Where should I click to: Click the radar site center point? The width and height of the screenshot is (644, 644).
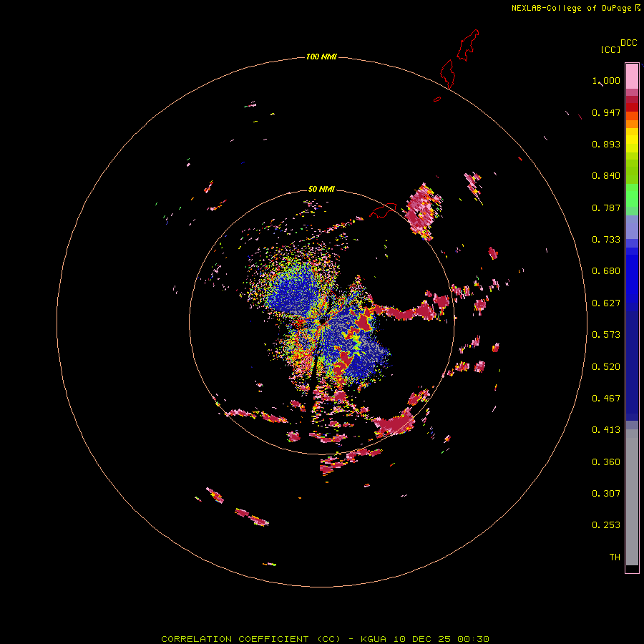pos(323,321)
